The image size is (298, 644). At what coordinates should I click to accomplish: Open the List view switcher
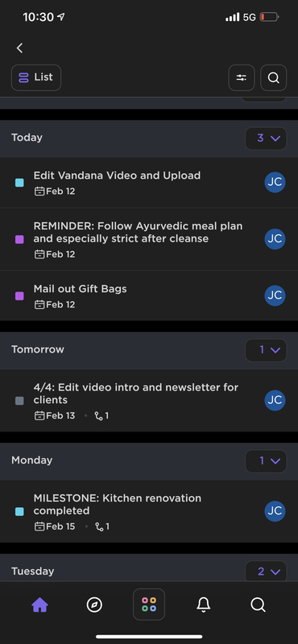(x=36, y=77)
